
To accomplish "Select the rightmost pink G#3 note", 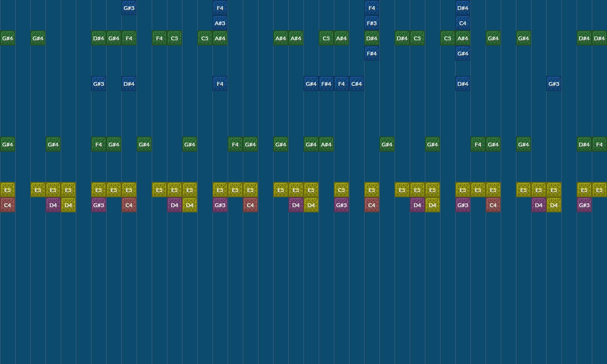I will pyautogui.click(x=584, y=205).
